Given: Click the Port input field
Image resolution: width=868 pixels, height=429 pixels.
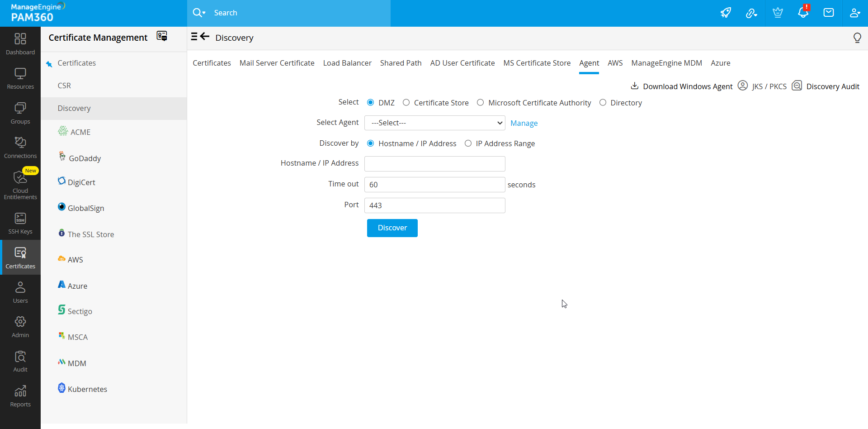Looking at the screenshot, I should click(435, 205).
